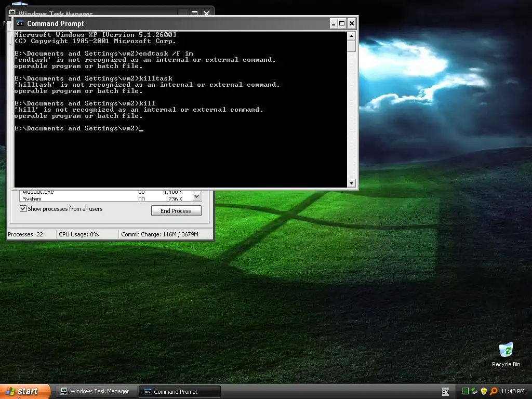Click the Commit Charge status entry
The width and height of the screenshot is (532, 399).
click(x=159, y=234)
